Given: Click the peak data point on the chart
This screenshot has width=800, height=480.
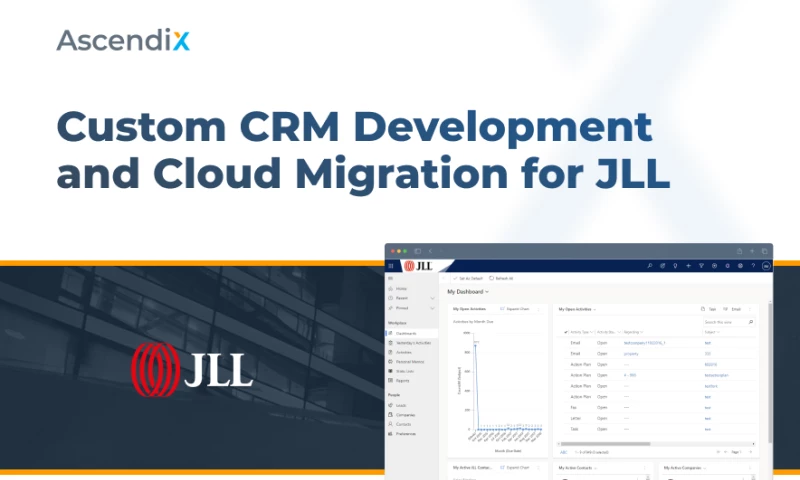Looking at the screenshot, I should pos(476,345).
